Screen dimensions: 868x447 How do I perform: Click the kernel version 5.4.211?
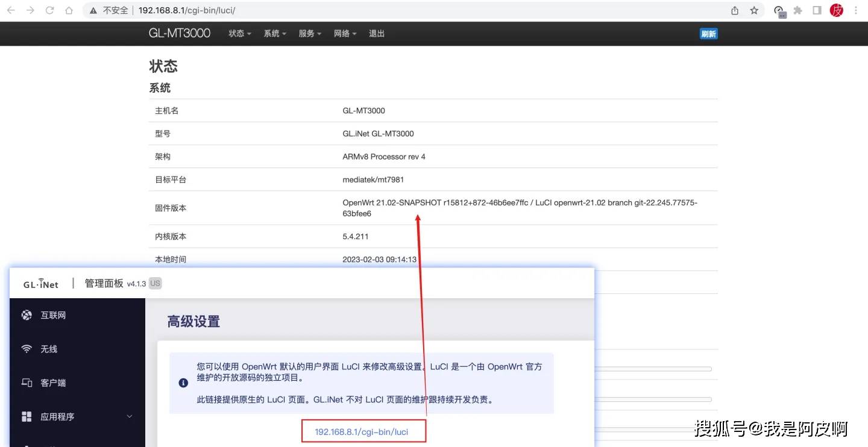click(356, 237)
